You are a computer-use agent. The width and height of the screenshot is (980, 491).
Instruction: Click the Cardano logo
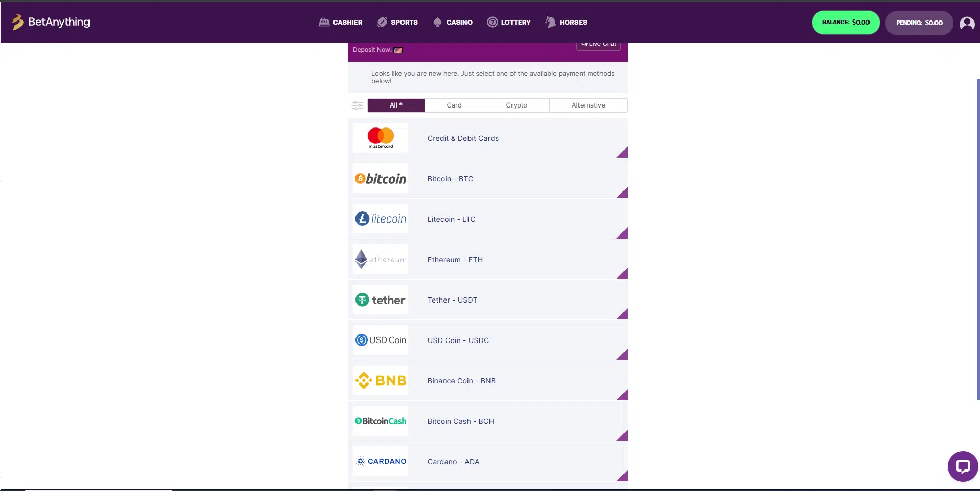click(381, 461)
